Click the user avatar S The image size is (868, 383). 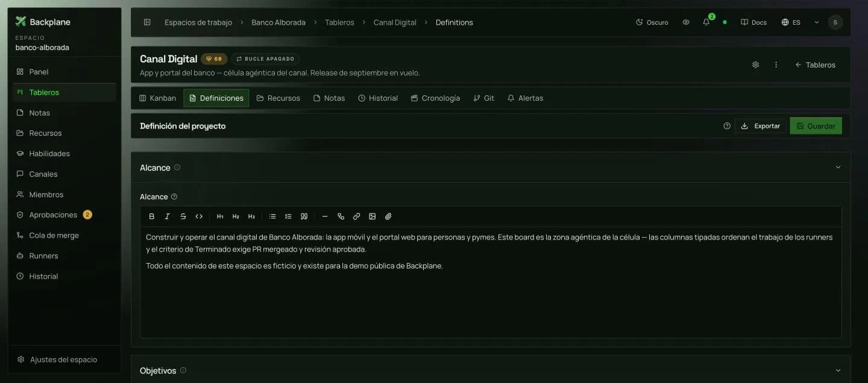coord(835,22)
